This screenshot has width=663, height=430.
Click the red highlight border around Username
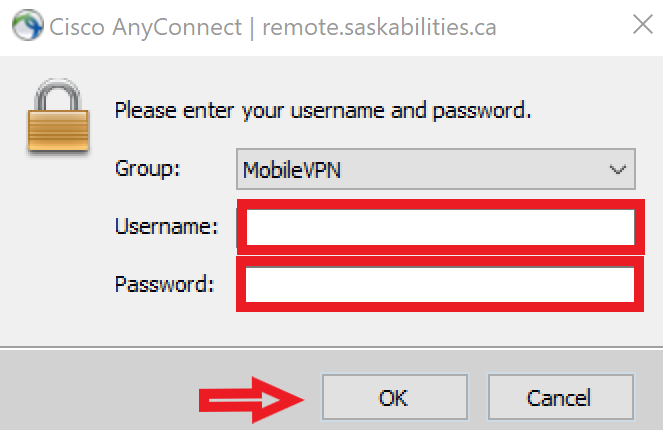440,205
